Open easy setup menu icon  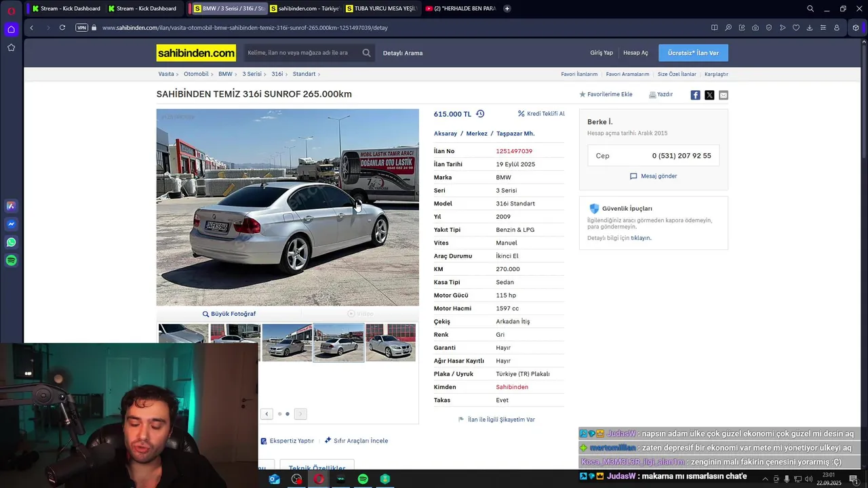823,28
